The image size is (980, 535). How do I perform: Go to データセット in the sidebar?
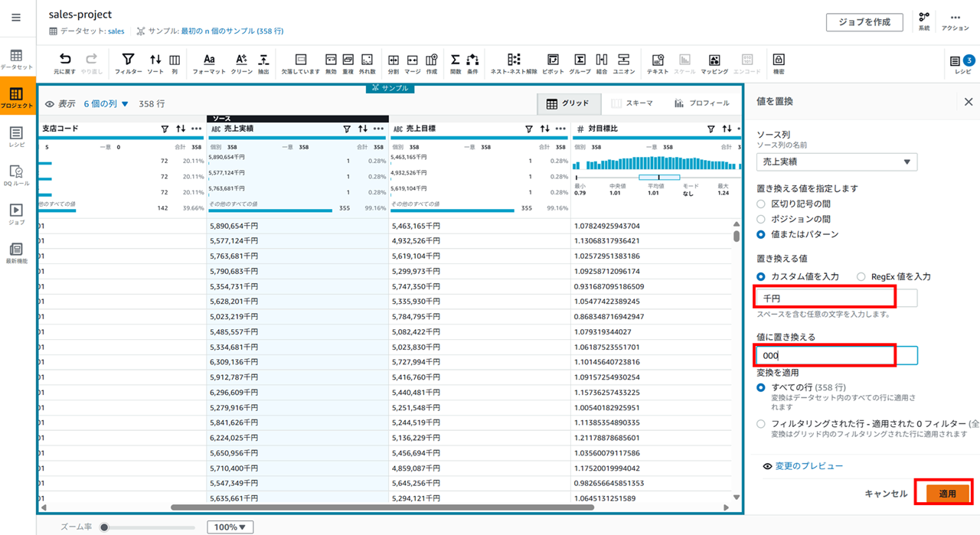click(16, 60)
